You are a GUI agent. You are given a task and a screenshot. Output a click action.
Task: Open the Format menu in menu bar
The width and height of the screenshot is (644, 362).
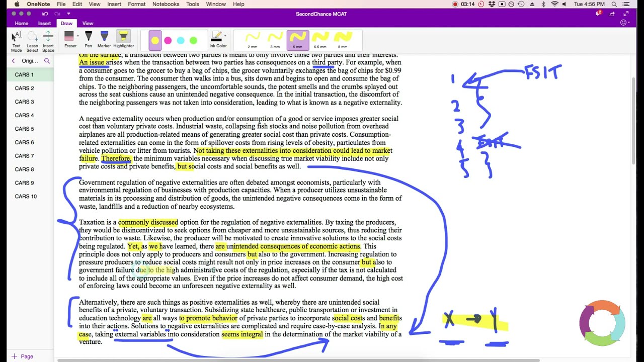pyautogui.click(x=136, y=4)
